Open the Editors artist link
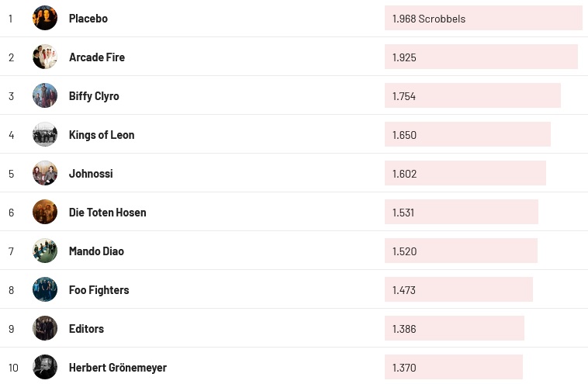588x384 pixels. point(86,328)
